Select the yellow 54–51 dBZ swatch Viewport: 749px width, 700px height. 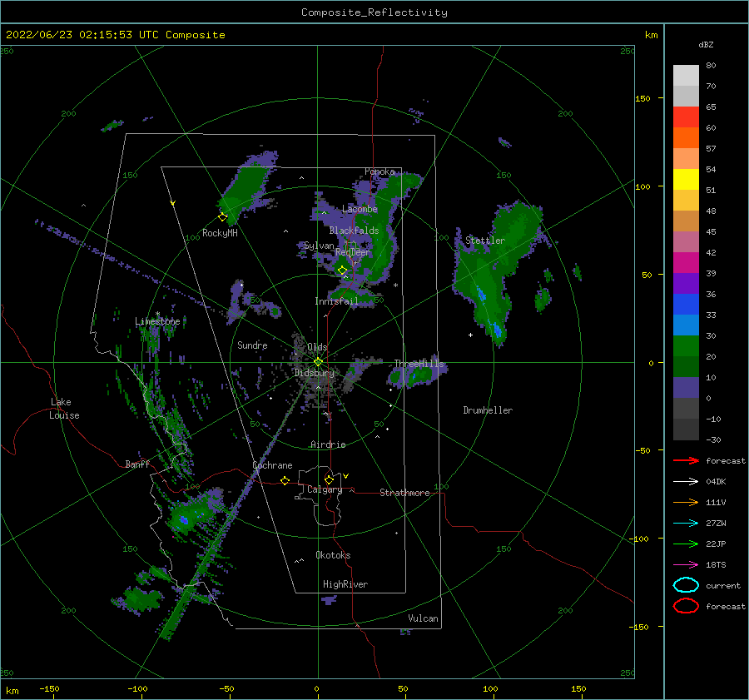[686, 180]
